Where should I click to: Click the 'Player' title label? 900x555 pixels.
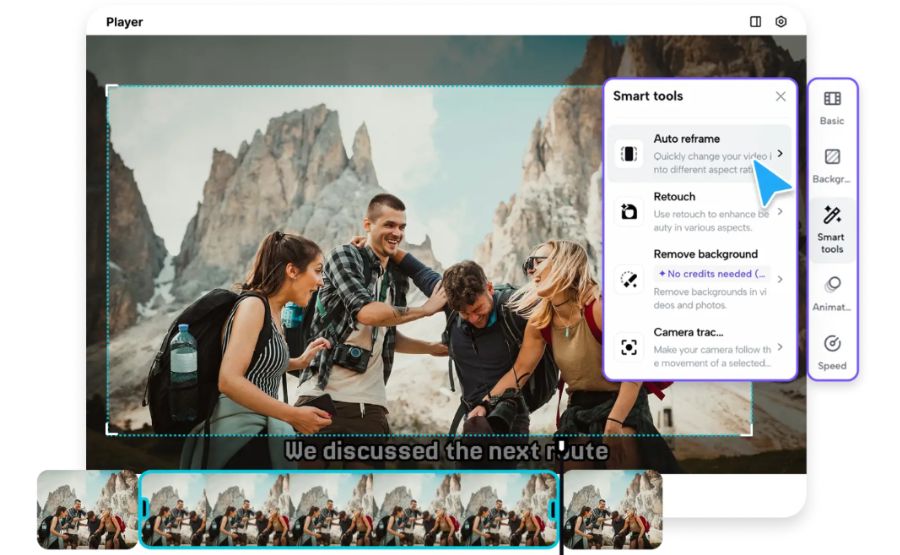[x=125, y=22]
